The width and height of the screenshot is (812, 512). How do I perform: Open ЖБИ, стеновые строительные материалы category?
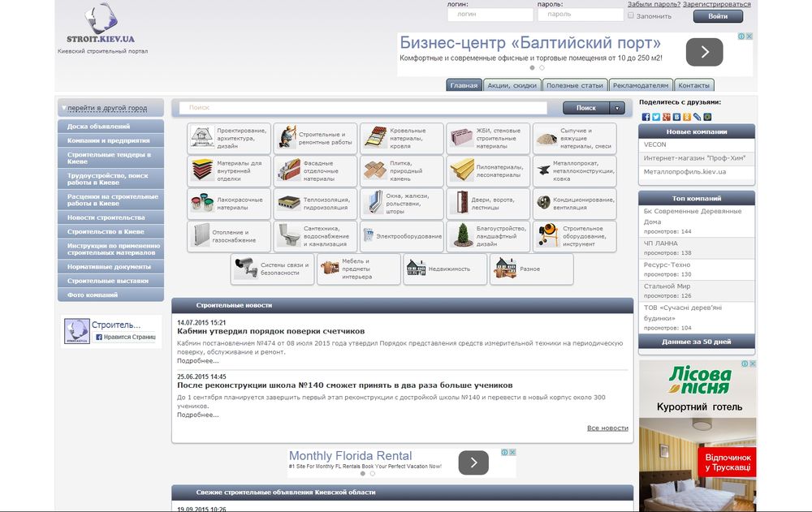488,138
